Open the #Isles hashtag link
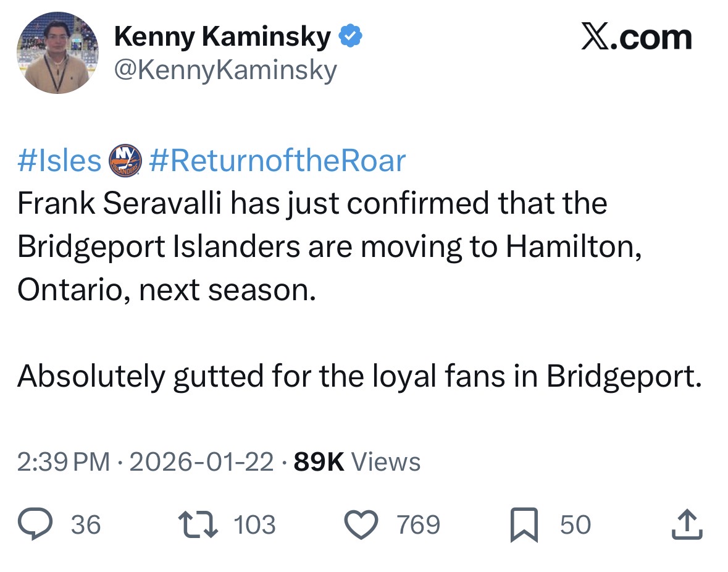 coord(59,161)
